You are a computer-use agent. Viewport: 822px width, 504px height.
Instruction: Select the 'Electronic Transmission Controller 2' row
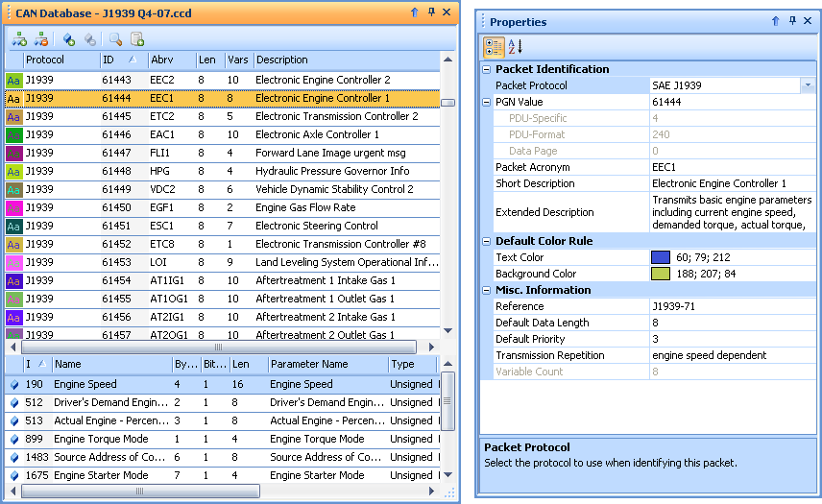(x=222, y=116)
